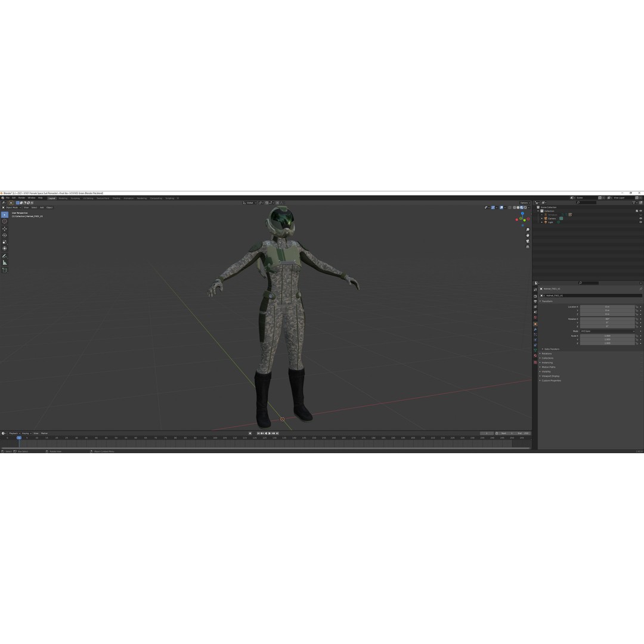This screenshot has height=644, width=644.
Task: Enable solid viewport shading
Action: [x=518, y=208]
